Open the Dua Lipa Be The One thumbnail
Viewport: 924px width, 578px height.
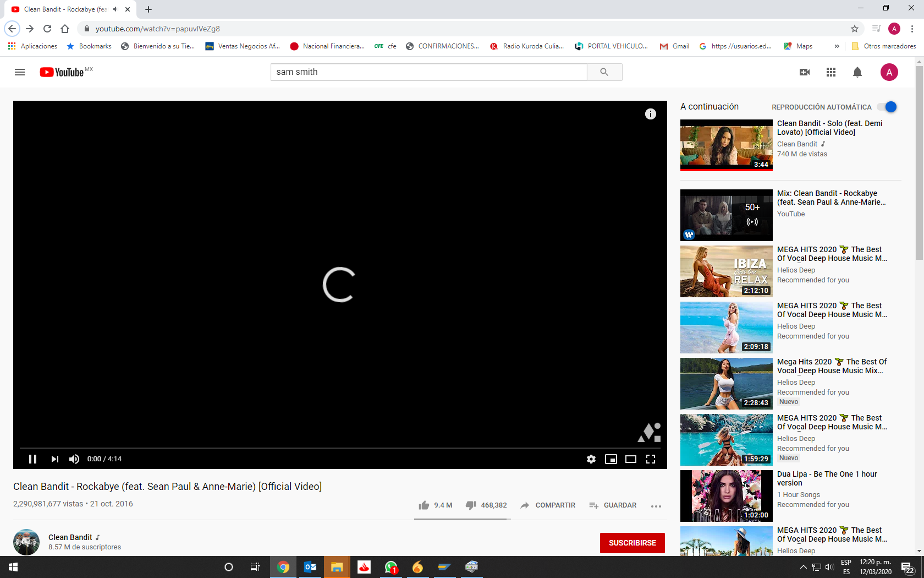click(726, 495)
